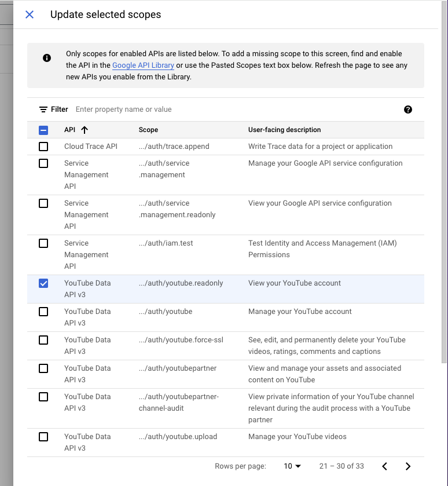Click the .../auth/youtubepartner scope text
This screenshot has width=448, height=486.
click(178, 368)
